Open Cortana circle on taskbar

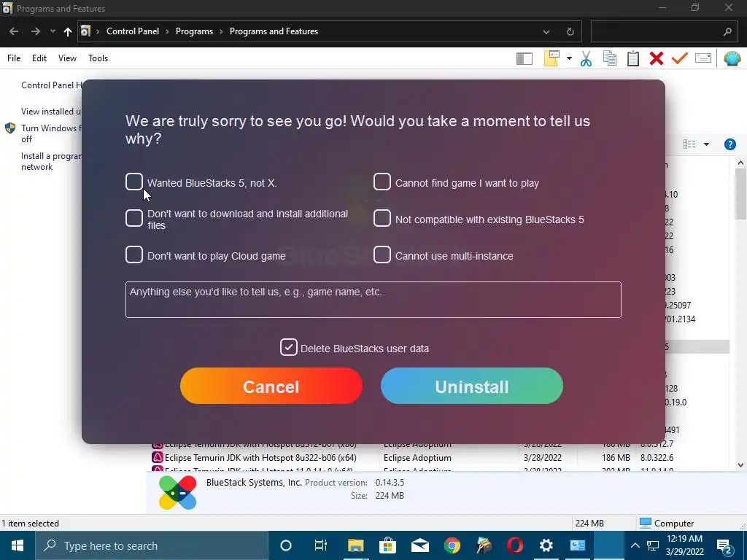pos(286,545)
